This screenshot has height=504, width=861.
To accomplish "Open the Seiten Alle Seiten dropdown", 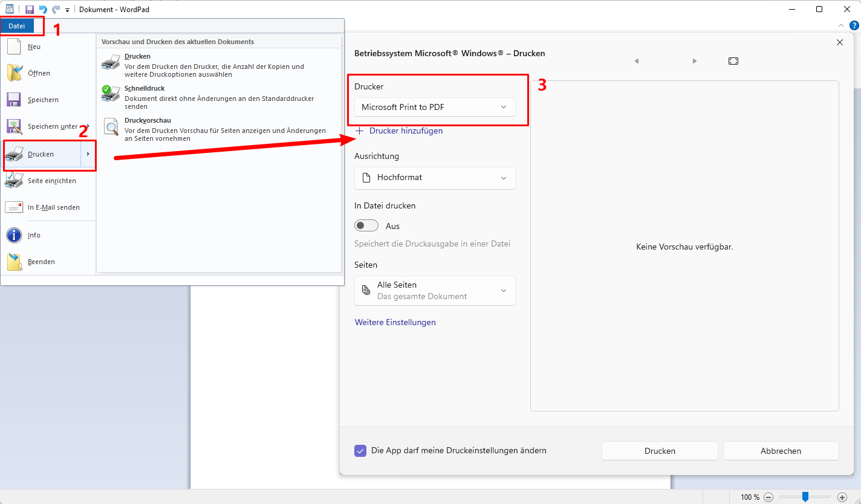I will [435, 291].
